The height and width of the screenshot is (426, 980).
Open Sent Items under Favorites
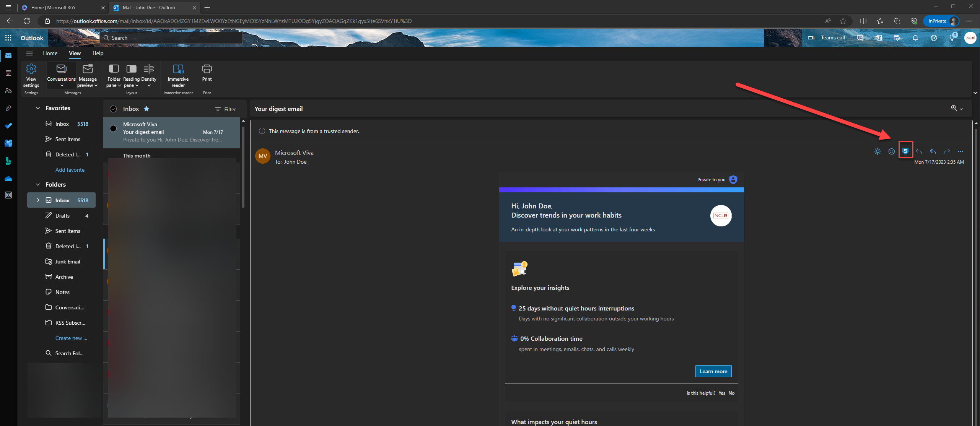click(x=61, y=139)
